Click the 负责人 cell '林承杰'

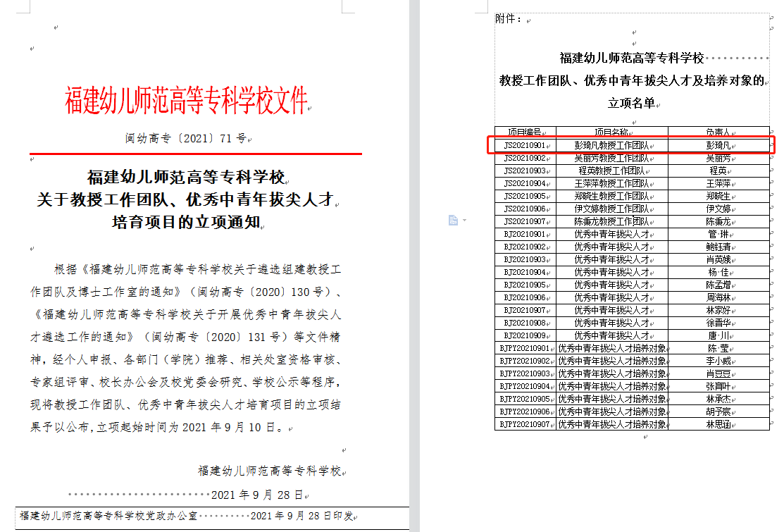pos(718,399)
